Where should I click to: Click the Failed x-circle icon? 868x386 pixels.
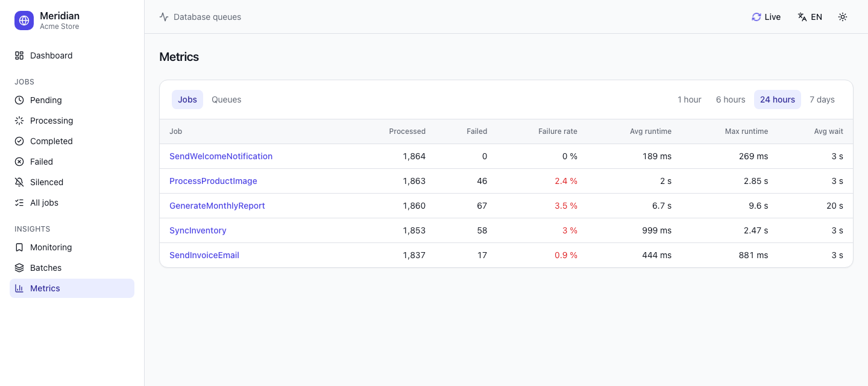click(19, 162)
